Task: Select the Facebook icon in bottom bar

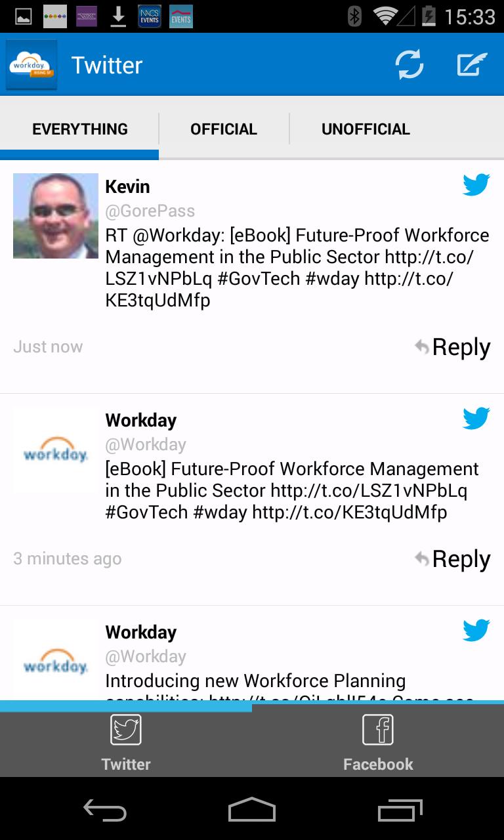Action: [378, 740]
